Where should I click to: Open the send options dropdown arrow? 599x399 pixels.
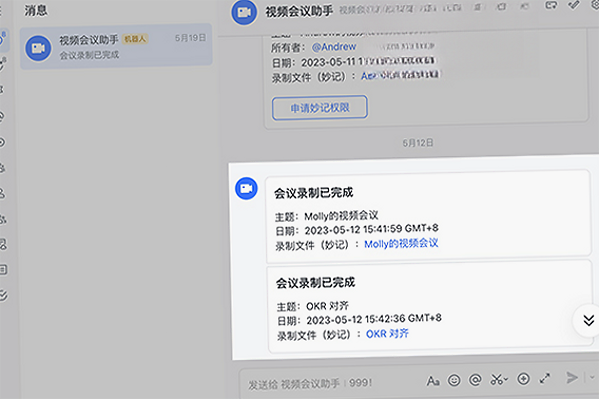[592, 378]
